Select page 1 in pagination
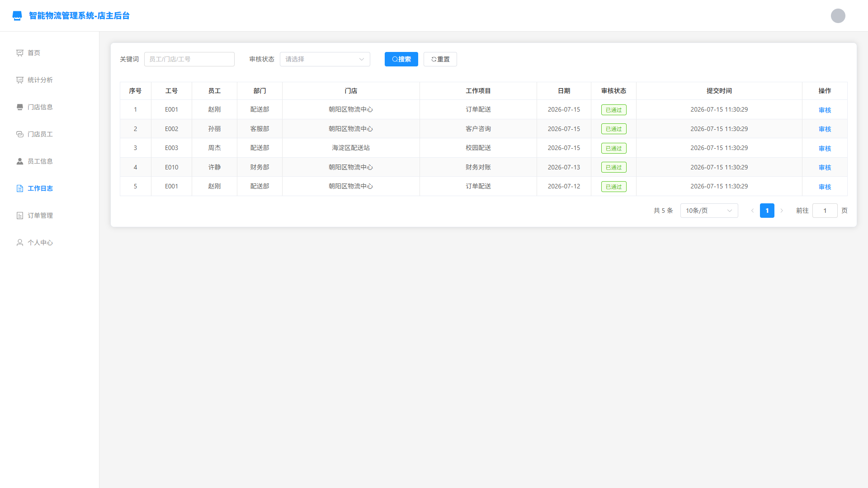 pos(767,211)
